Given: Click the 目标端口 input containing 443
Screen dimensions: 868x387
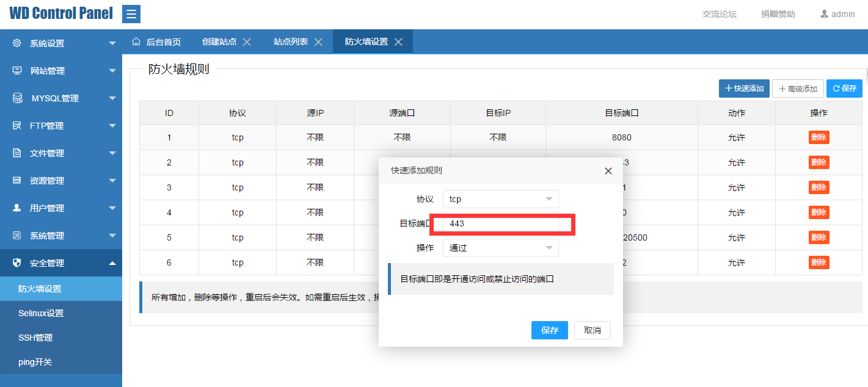Looking at the screenshot, I should [501, 223].
